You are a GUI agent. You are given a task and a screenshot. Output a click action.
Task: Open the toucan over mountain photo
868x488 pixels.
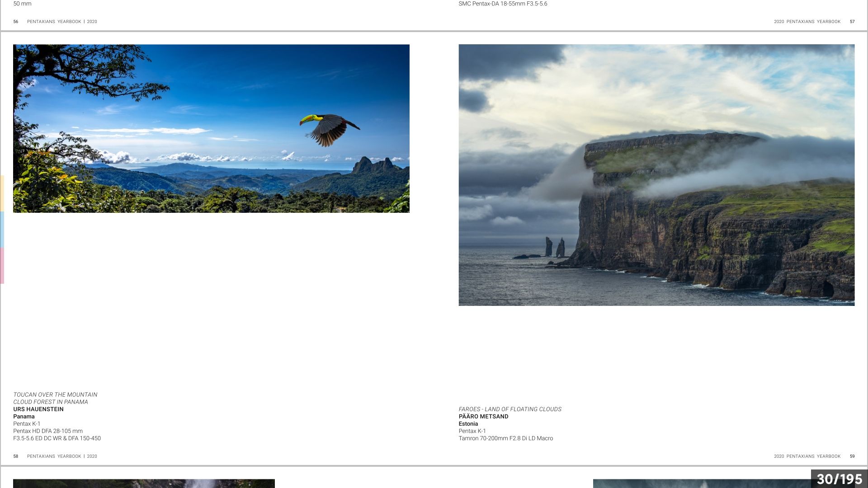211,128
